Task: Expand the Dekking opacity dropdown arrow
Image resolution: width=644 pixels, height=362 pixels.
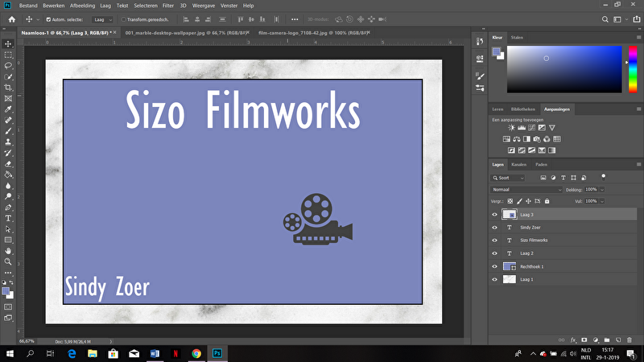Action: pos(602,189)
